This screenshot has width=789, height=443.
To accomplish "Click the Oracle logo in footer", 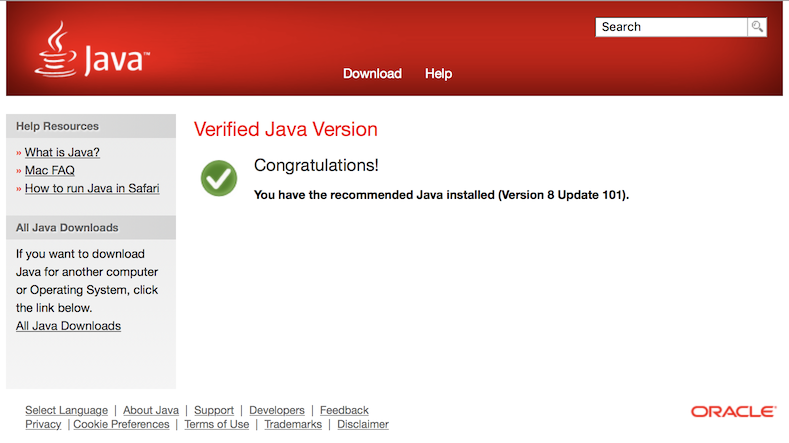I will click(x=733, y=412).
